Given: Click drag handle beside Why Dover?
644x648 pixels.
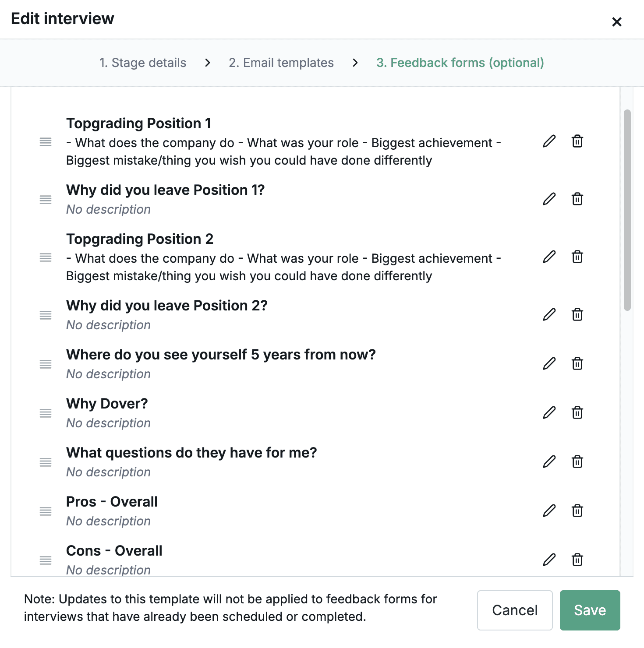Looking at the screenshot, I should [x=46, y=413].
